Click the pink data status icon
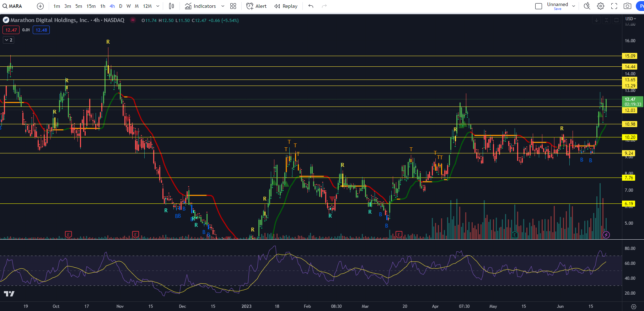 [x=133, y=20]
